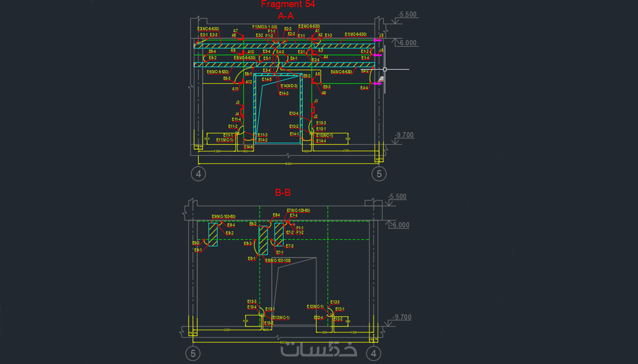This screenshot has width=638, height=364.
Task: Select the E9(MC-103-80) annotation
Action: coord(223,217)
